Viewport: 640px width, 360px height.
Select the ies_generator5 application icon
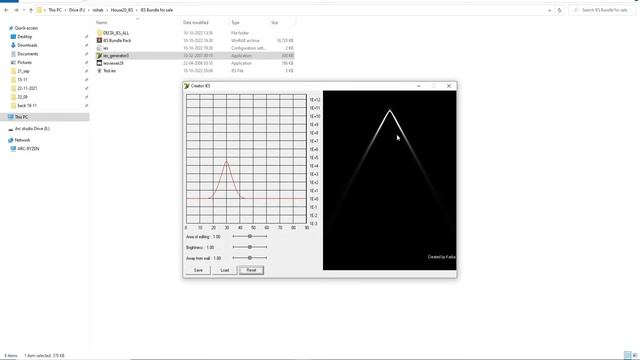99,56
